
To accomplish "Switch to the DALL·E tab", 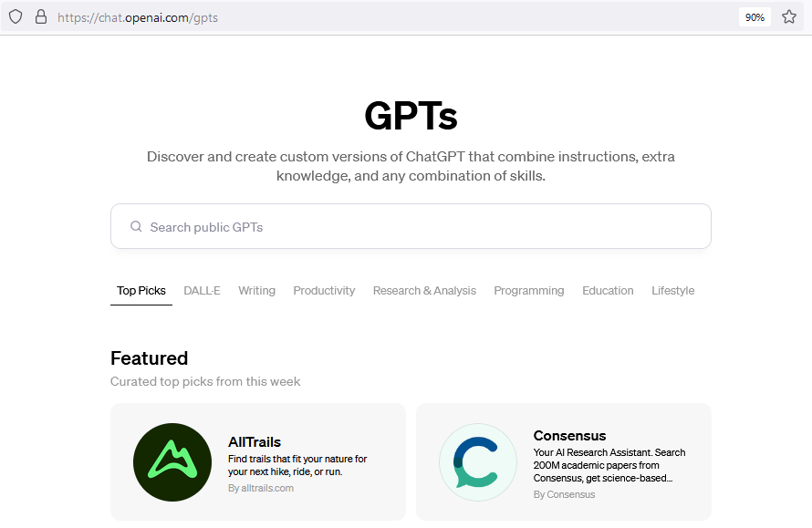I will click(202, 290).
